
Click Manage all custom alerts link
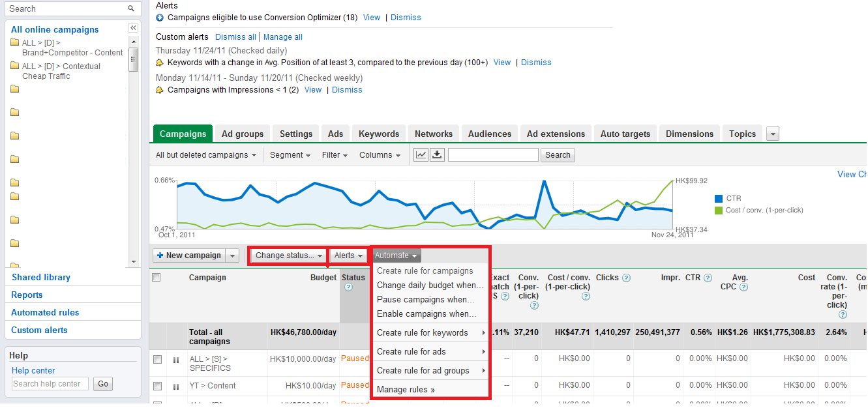[x=283, y=37]
